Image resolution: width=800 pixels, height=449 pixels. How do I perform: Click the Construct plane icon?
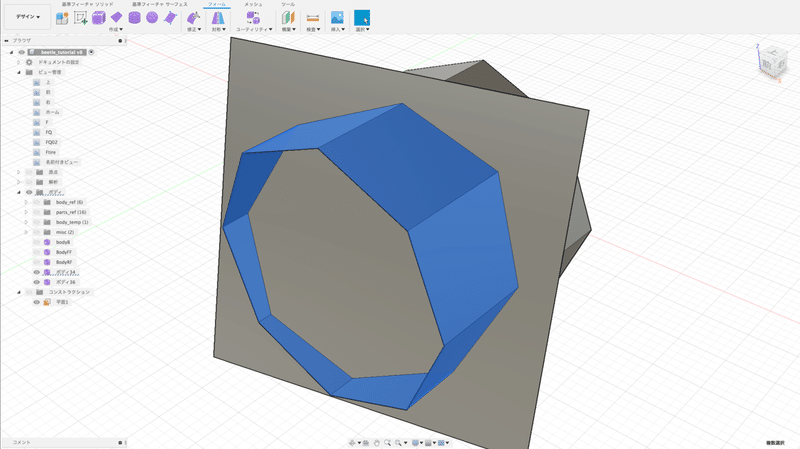[288, 18]
